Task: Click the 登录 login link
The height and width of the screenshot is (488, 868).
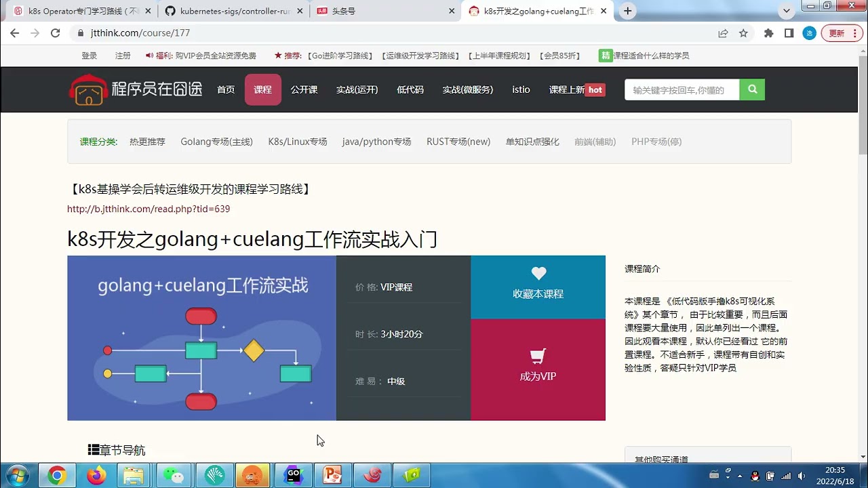Action: click(90, 56)
